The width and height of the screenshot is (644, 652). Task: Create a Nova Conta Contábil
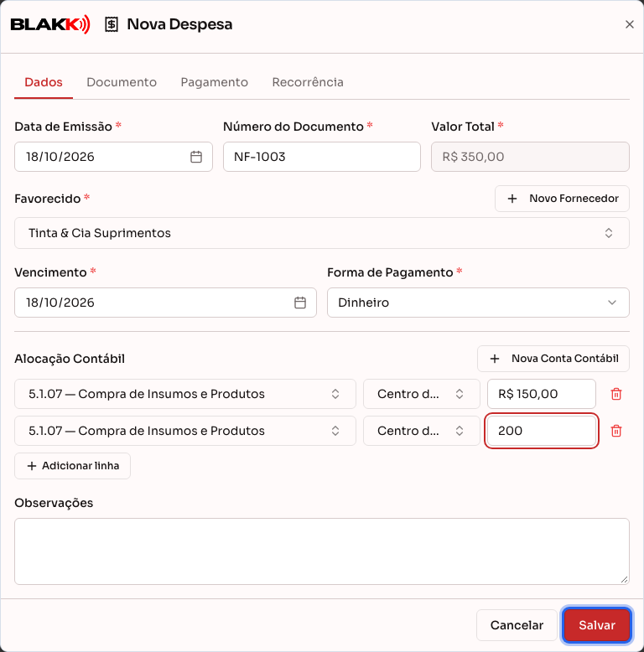click(553, 359)
